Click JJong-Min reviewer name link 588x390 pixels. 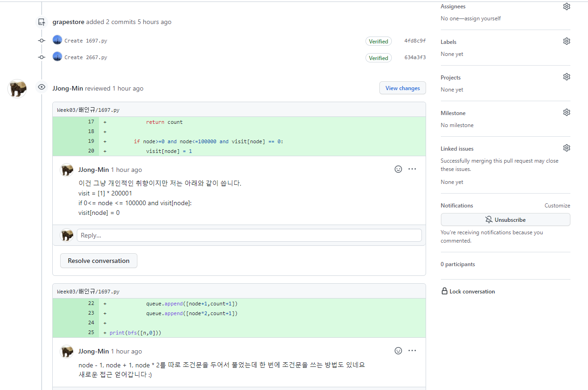[x=68, y=88]
